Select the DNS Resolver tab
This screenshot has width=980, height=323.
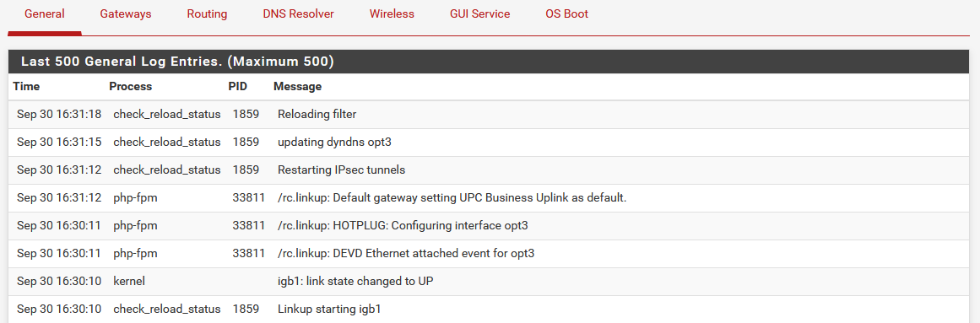298,13
